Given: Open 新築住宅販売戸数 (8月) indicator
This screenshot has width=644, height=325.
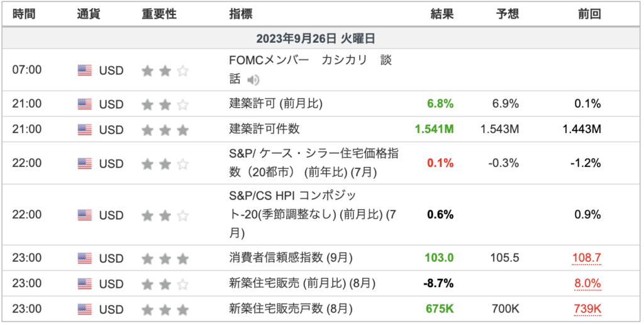Looking at the screenshot, I should (x=291, y=309).
